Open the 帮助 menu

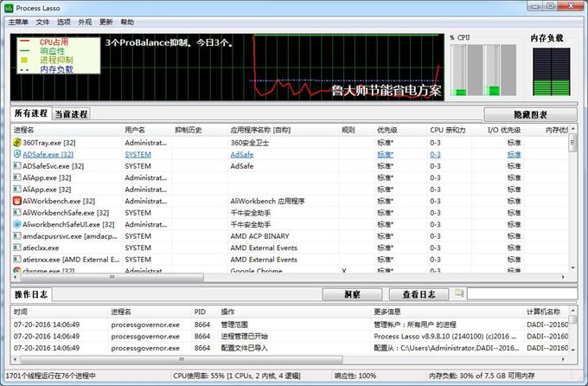tap(127, 22)
